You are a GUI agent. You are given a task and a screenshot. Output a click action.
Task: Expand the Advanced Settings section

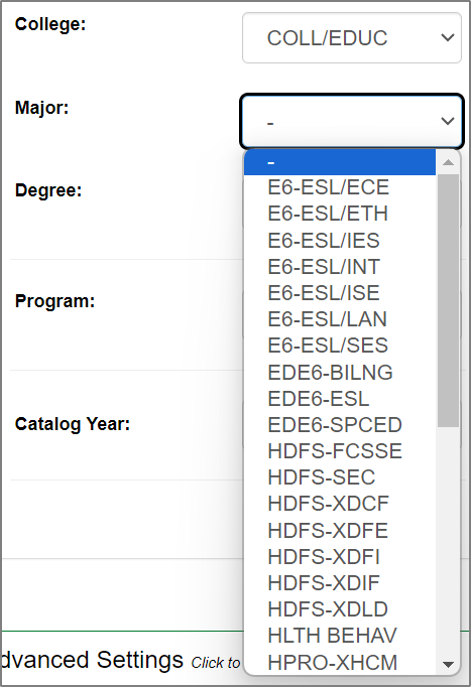click(x=91, y=660)
